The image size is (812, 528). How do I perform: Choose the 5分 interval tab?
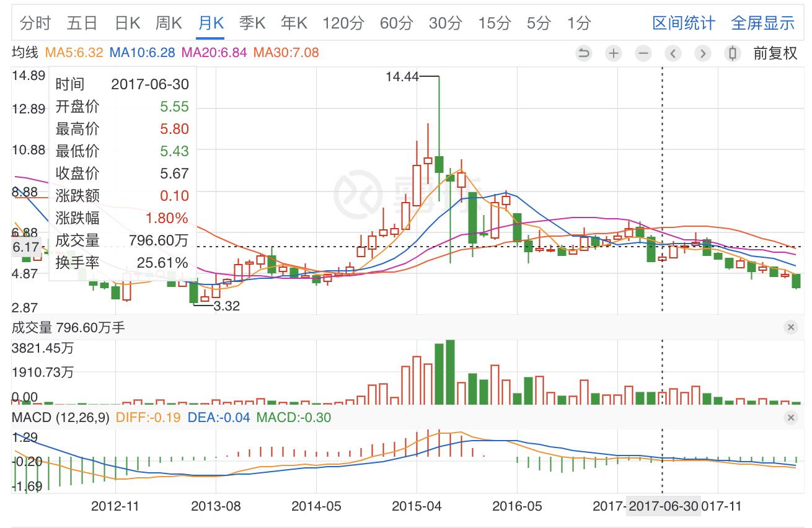click(x=539, y=24)
